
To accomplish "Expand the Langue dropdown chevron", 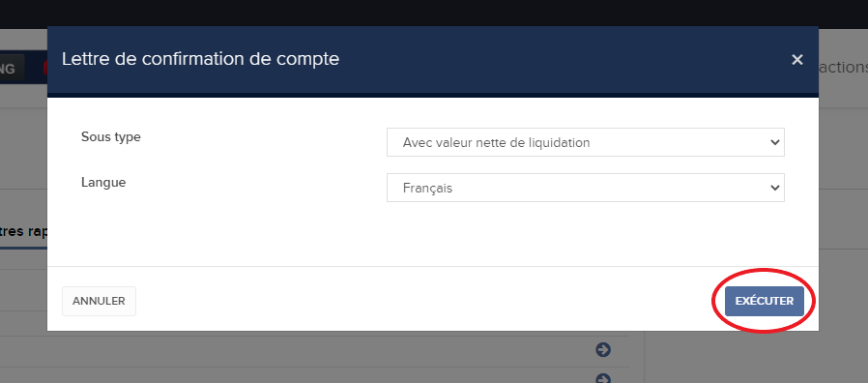I will 774,188.
